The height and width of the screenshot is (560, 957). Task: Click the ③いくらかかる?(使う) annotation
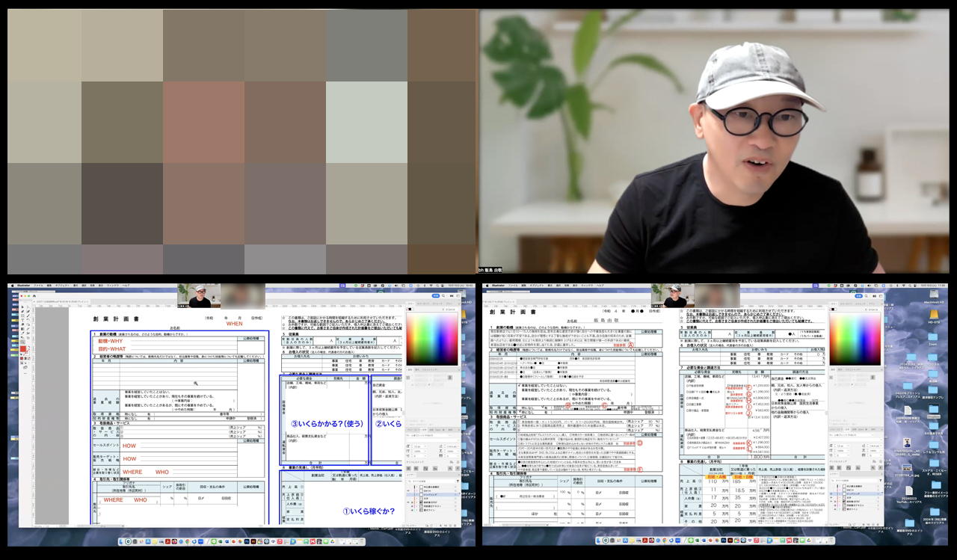tap(327, 423)
